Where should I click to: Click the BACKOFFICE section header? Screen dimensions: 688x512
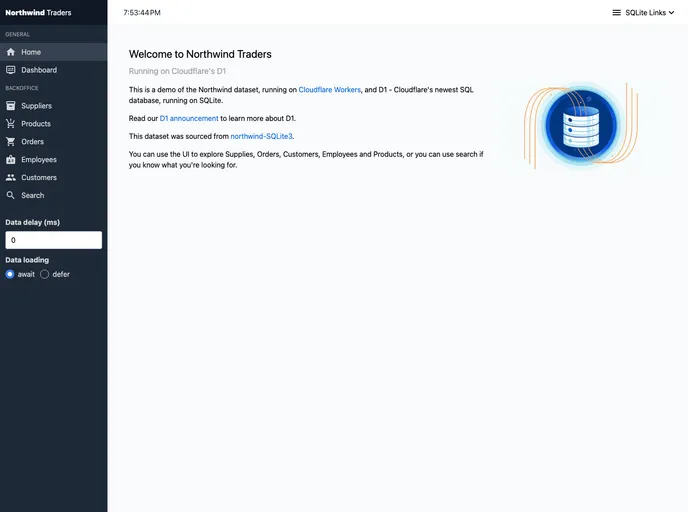click(x=22, y=88)
